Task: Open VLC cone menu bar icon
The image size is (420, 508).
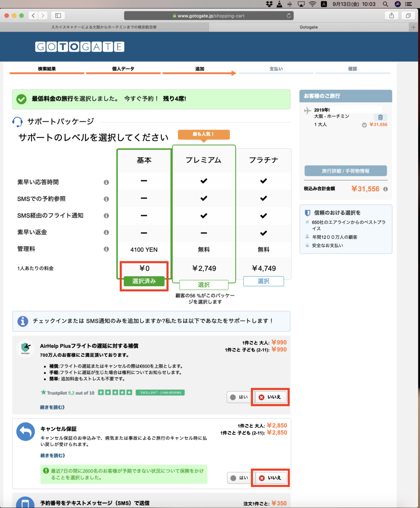Action: click(279, 4)
